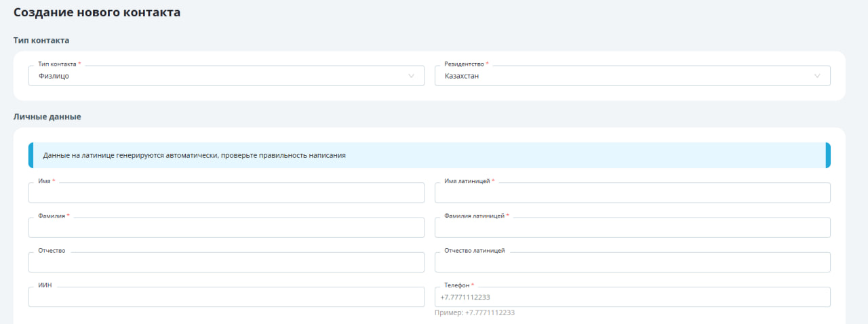Screen dimensions: 868x324
Task: Click the Телефон field label
Action: 456,285
